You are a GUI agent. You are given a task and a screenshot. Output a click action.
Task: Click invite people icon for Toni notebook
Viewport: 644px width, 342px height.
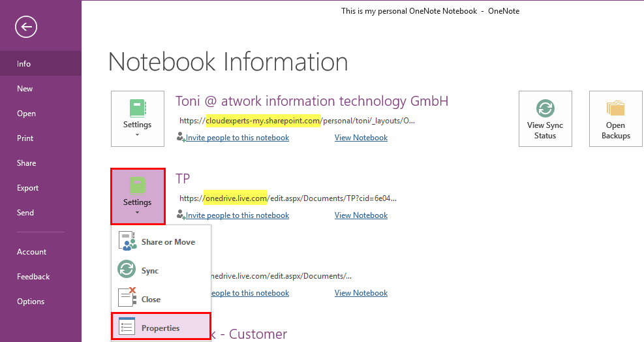point(181,138)
